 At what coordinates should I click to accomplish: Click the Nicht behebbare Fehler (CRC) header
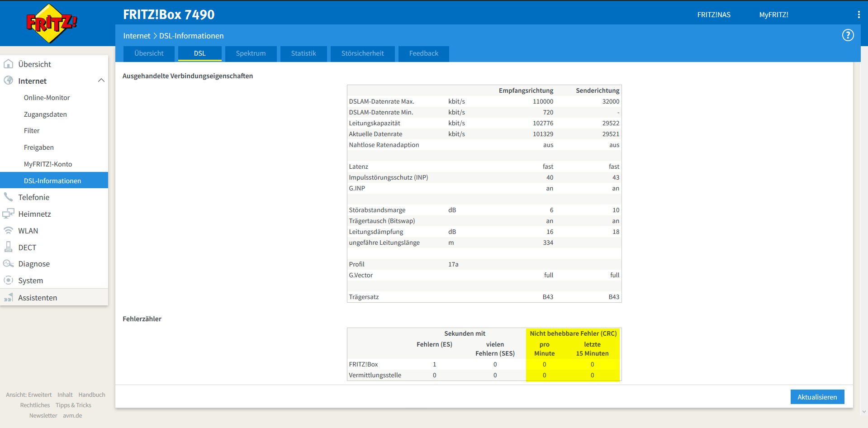click(573, 333)
